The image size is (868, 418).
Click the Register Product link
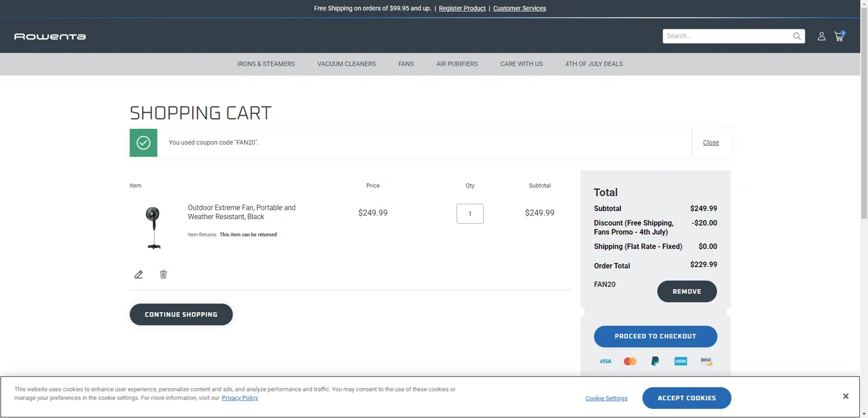pyautogui.click(x=462, y=9)
